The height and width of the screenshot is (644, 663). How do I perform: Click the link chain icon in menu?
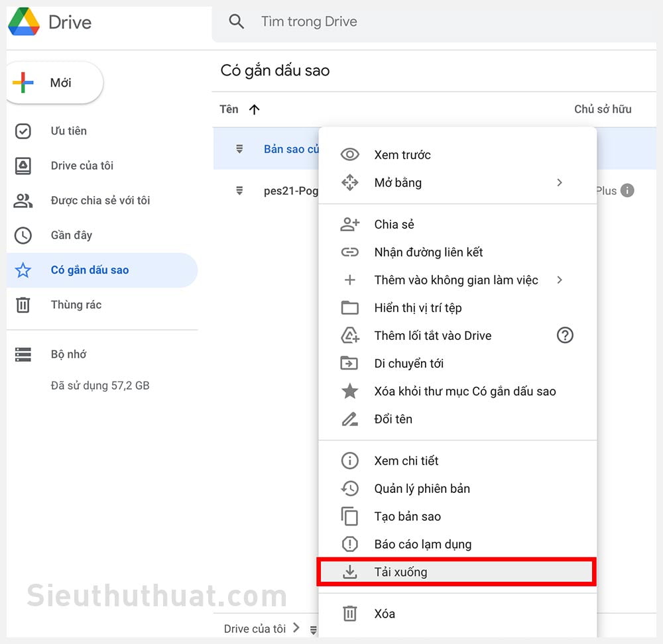349,252
